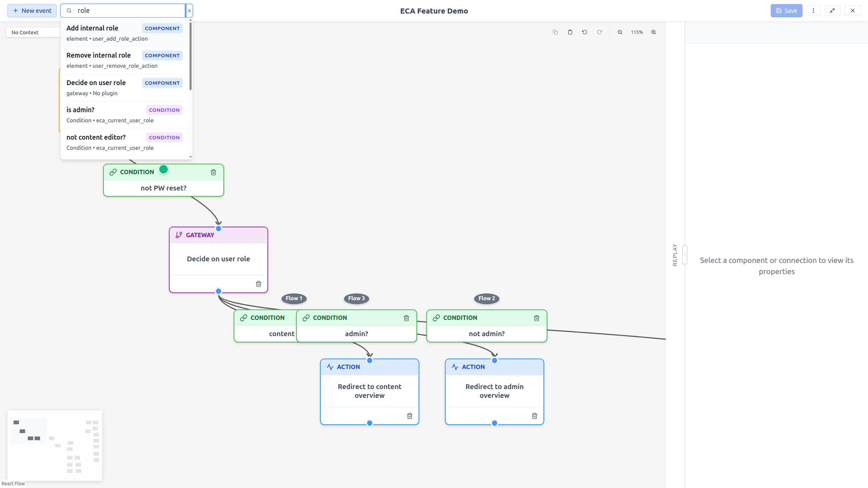Image resolution: width=868 pixels, height=488 pixels.
Task: Delete the 'Decide on user role' gateway
Action: pos(258,284)
